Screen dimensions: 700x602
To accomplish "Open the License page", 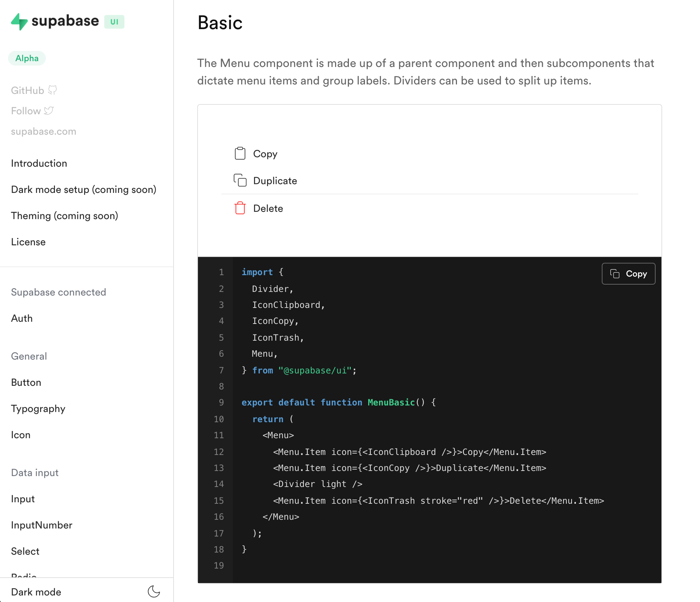I will click(x=28, y=242).
